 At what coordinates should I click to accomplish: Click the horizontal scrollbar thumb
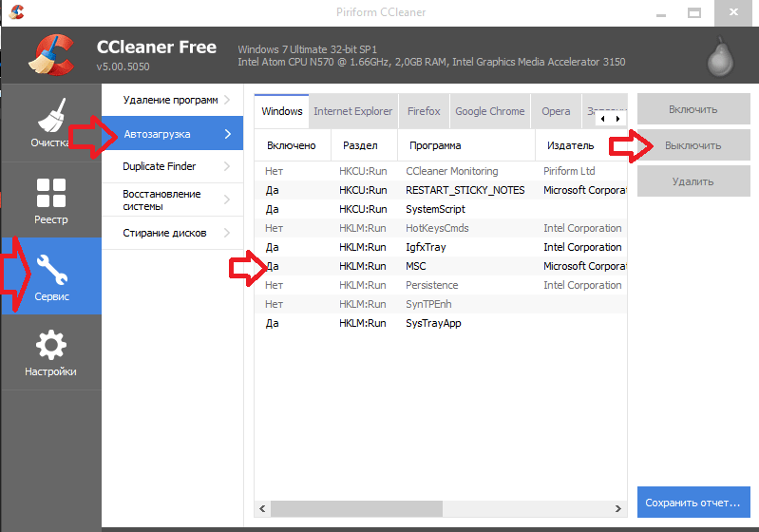pyautogui.click(x=356, y=508)
